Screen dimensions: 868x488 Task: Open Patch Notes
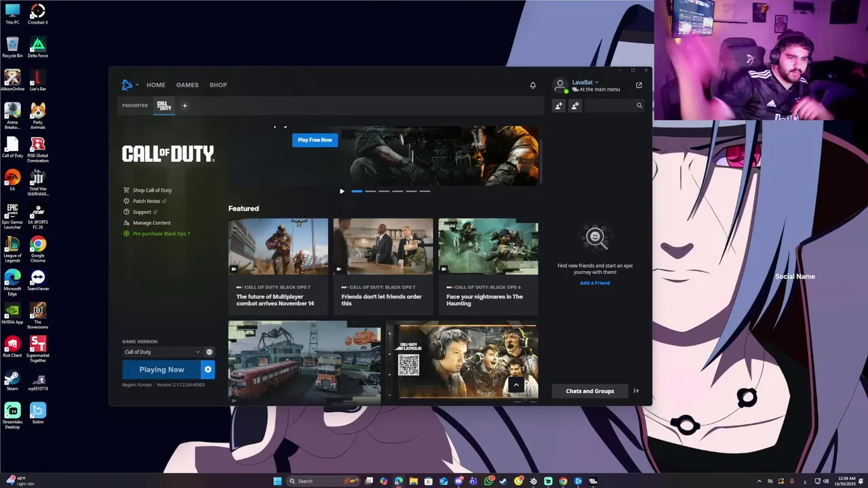pos(145,201)
